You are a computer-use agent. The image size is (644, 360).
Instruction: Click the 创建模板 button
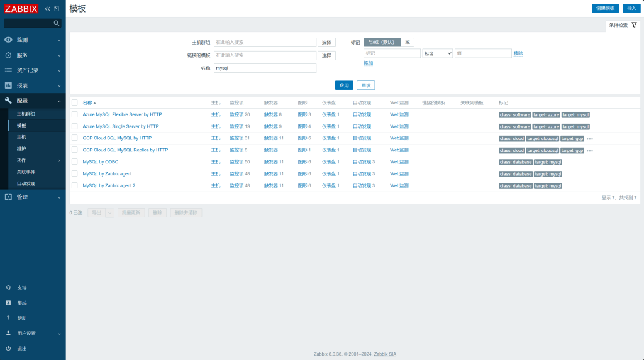(605, 8)
